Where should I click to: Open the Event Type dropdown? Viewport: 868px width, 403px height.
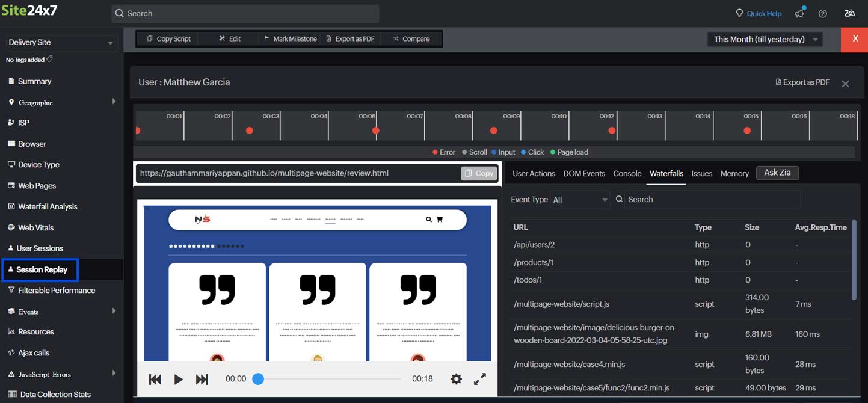pyautogui.click(x=579, y=199)
